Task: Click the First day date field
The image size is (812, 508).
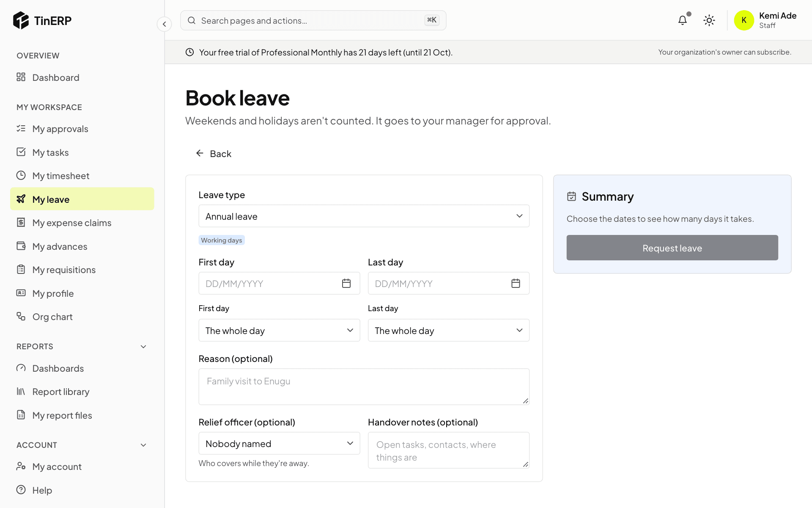Action: point(279,283)
